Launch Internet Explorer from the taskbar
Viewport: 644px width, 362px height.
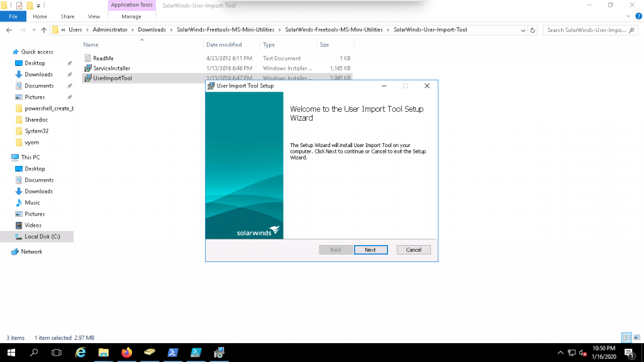[x=80, y=353]
